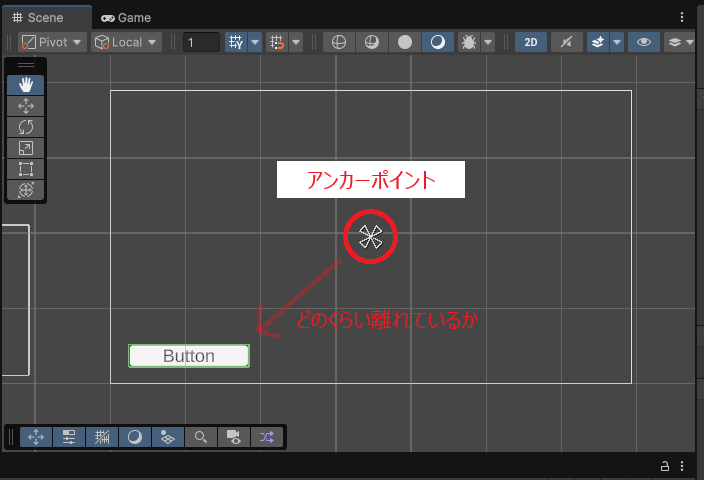Screen dimensions: 704x480
Task: Click the grid snap value field showing 1
Action: pyautogui.click(x=201, y=42)
